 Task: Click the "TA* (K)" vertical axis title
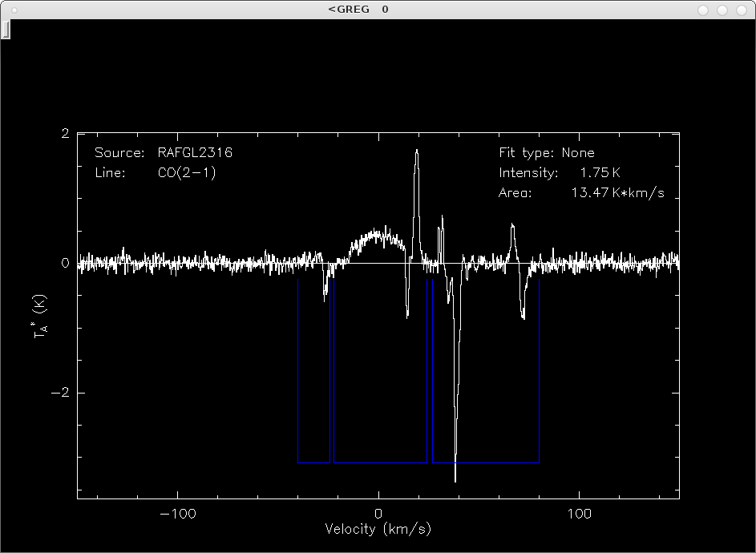tap(41, 316)
